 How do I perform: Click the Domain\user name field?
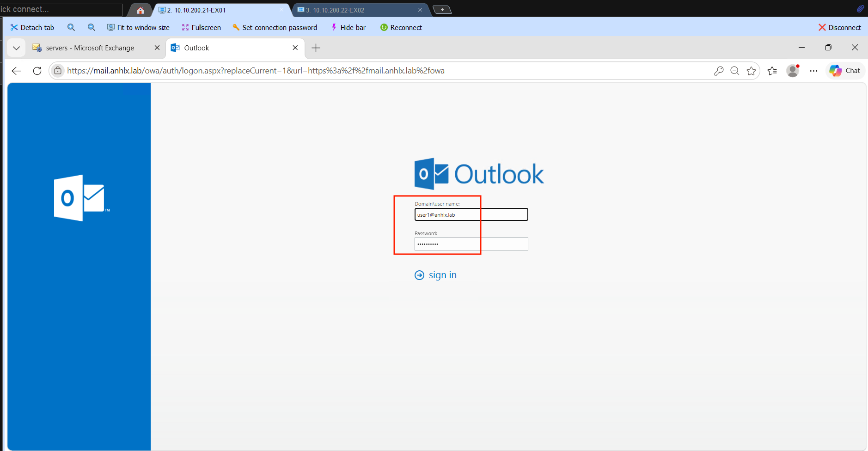[471, 214]
